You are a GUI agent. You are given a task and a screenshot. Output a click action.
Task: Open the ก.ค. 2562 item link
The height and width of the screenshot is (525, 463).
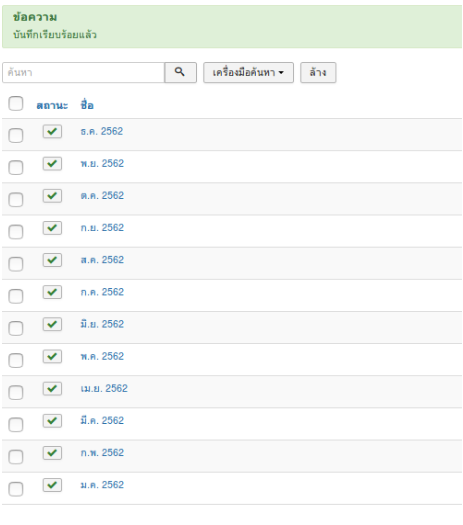[102, 292]
